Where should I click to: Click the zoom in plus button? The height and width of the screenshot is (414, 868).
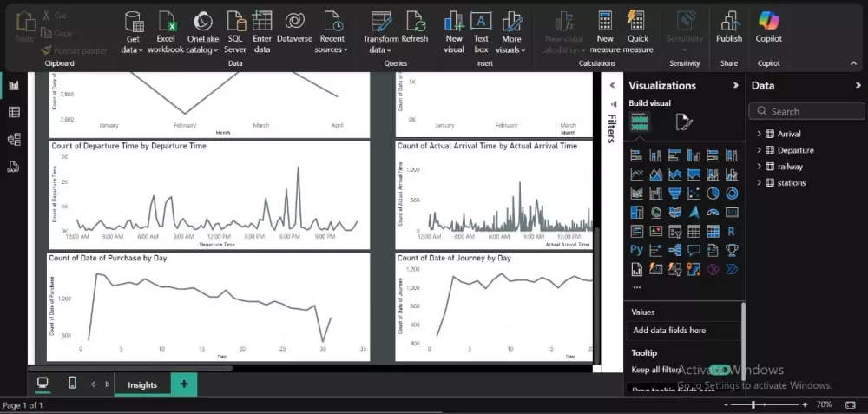(805, 405)
